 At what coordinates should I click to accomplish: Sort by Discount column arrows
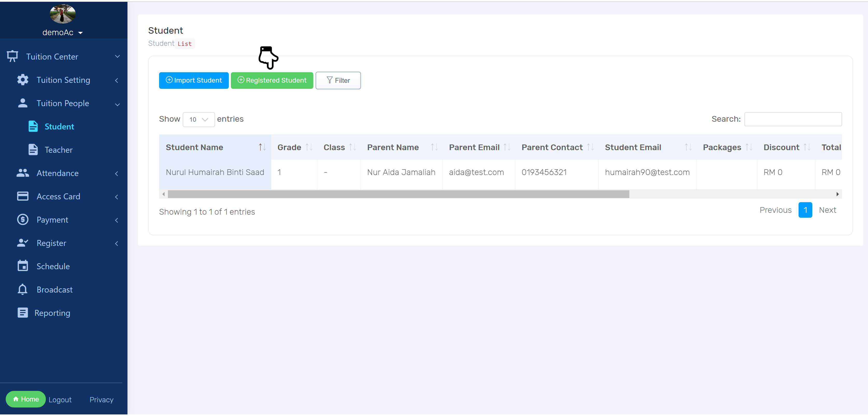pos(807,147)
